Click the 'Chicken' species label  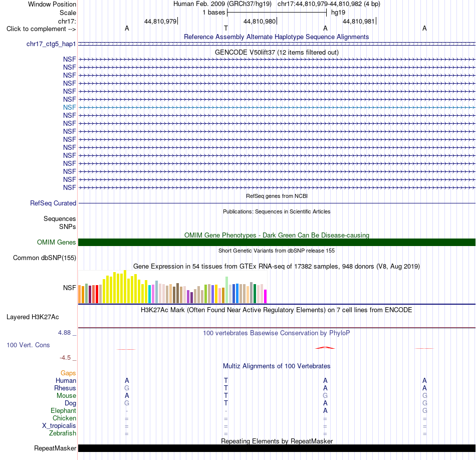(64, 418)
